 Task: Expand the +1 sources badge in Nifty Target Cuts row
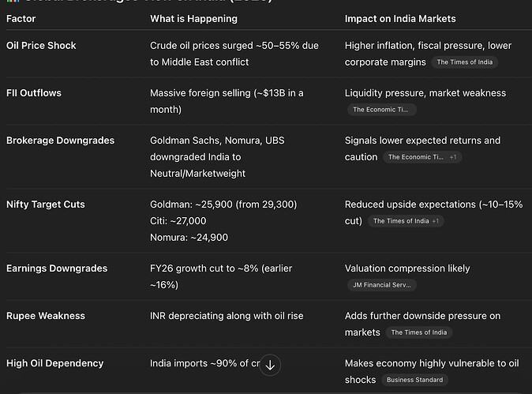click(x=436, y=221)
